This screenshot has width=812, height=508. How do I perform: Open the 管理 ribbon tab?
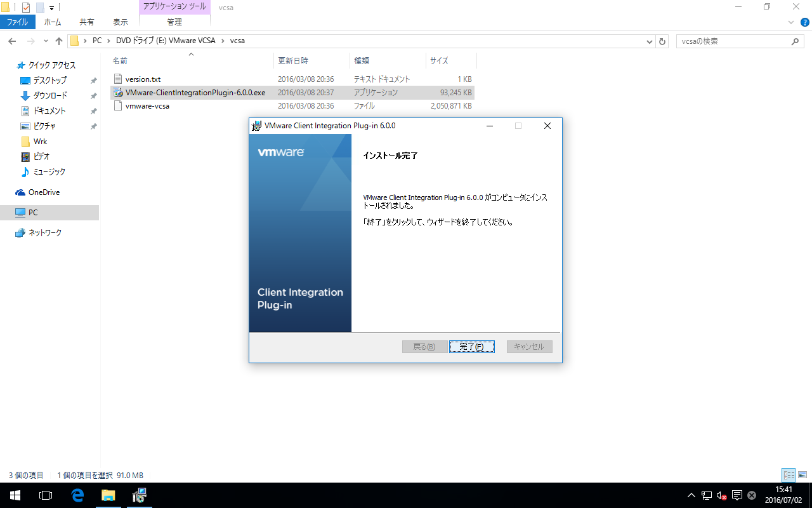tap(174, 22)
